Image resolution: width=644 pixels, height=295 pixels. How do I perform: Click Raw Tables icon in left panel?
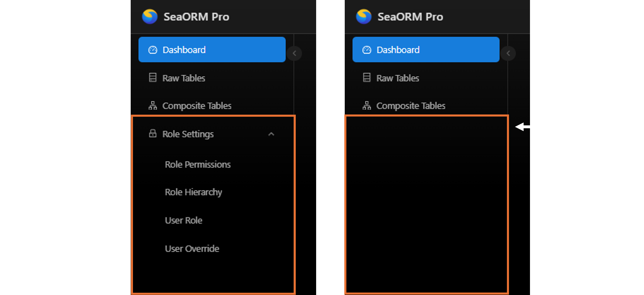click(x=153, y=77)
